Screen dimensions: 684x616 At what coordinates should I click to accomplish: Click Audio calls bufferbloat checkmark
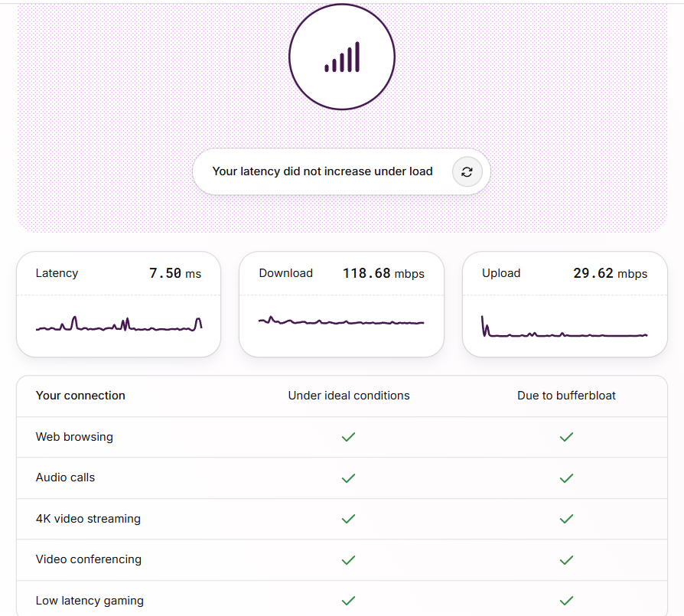(x=566, y=478)
